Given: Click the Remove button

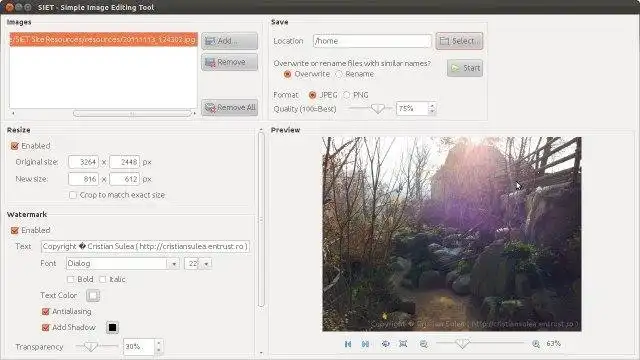Looking at the screenshot, I should tap(229, 62).
